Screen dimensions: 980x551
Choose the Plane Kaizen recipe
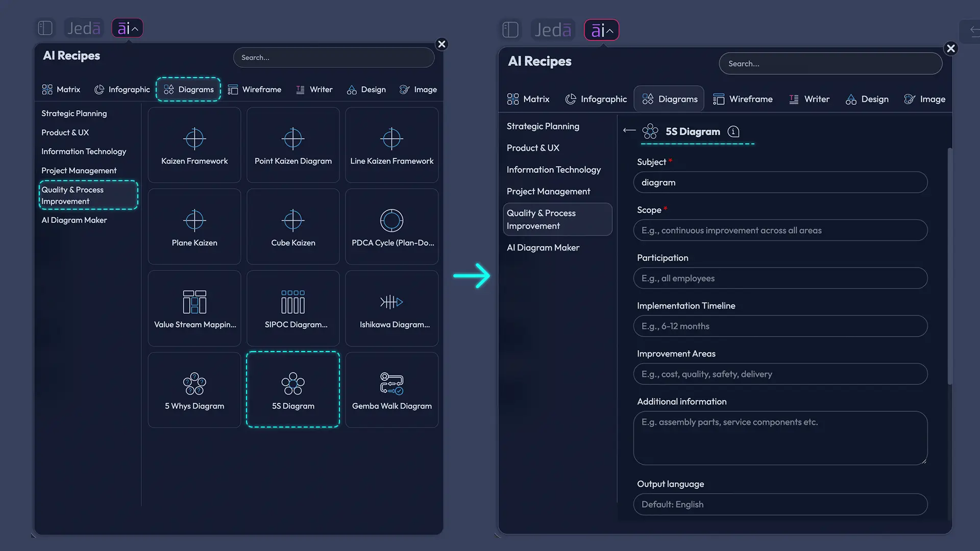(194, 227)
